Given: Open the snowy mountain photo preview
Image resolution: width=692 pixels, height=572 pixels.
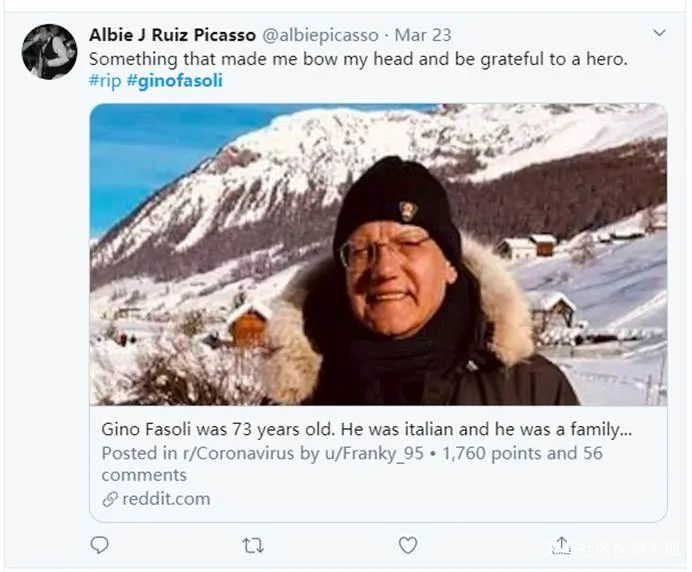Looking at the screenshot, I should pyautogui.click(x=378, y=254).
